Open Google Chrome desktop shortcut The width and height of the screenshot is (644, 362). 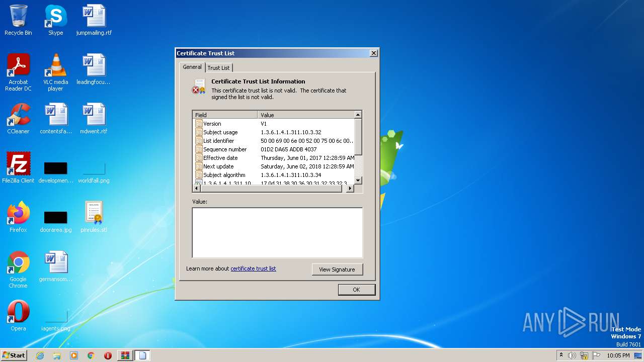click(x=18, y=269)
